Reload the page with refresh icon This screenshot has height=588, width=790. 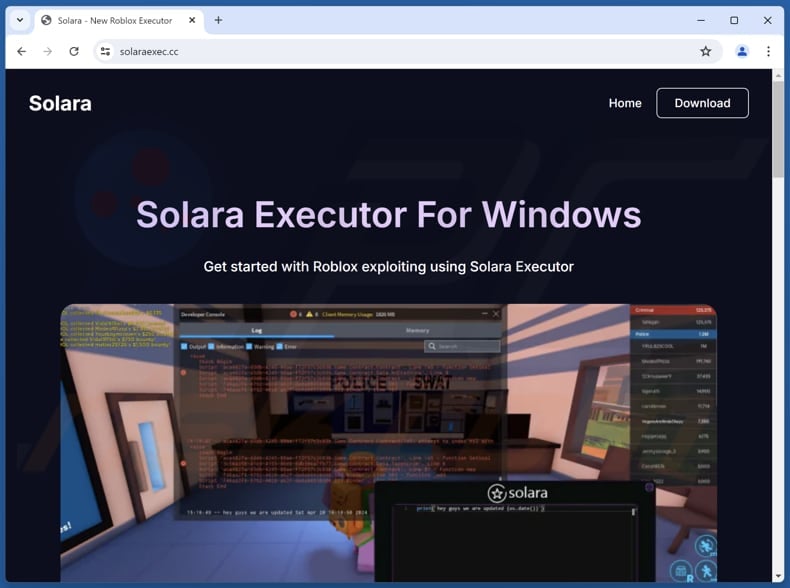[x=74, y=51]
